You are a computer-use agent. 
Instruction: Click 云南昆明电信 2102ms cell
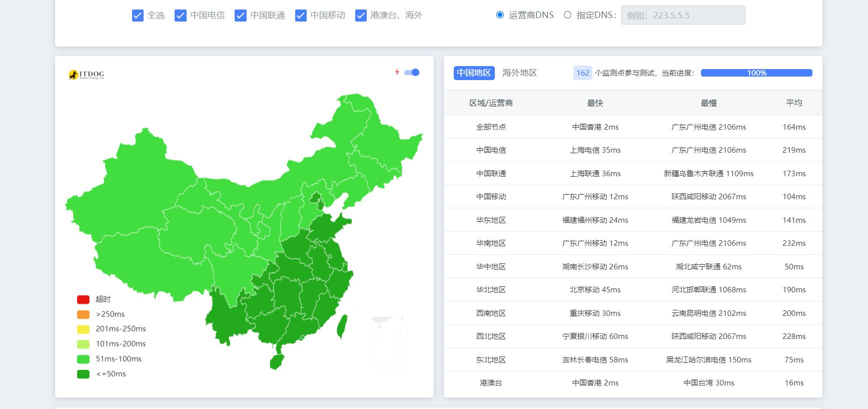pyautogui.click(x=708, y=313)
